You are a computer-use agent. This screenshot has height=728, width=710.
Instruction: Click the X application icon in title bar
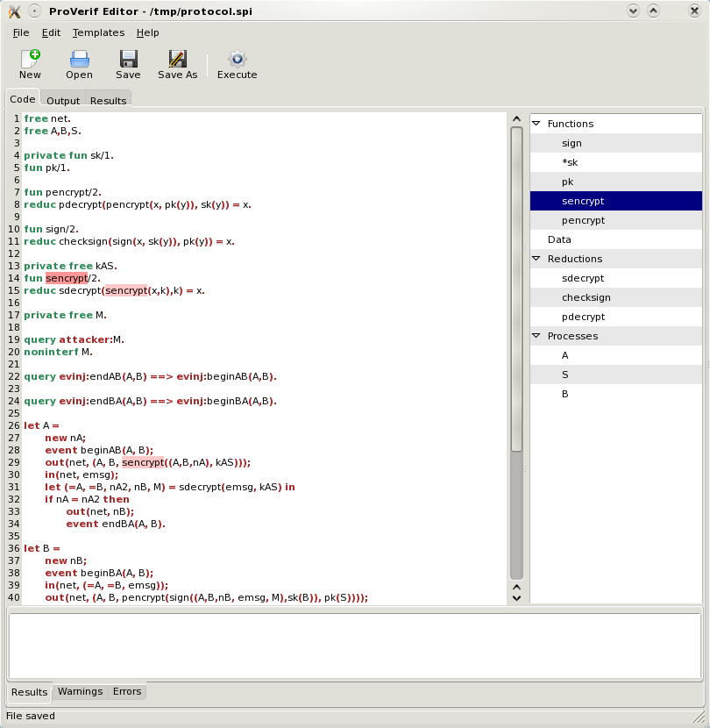click(x=13, y=11)
